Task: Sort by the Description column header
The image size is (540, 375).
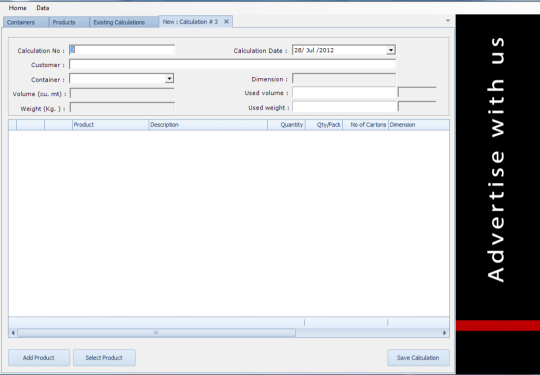Action: click(x=208, y=125)
